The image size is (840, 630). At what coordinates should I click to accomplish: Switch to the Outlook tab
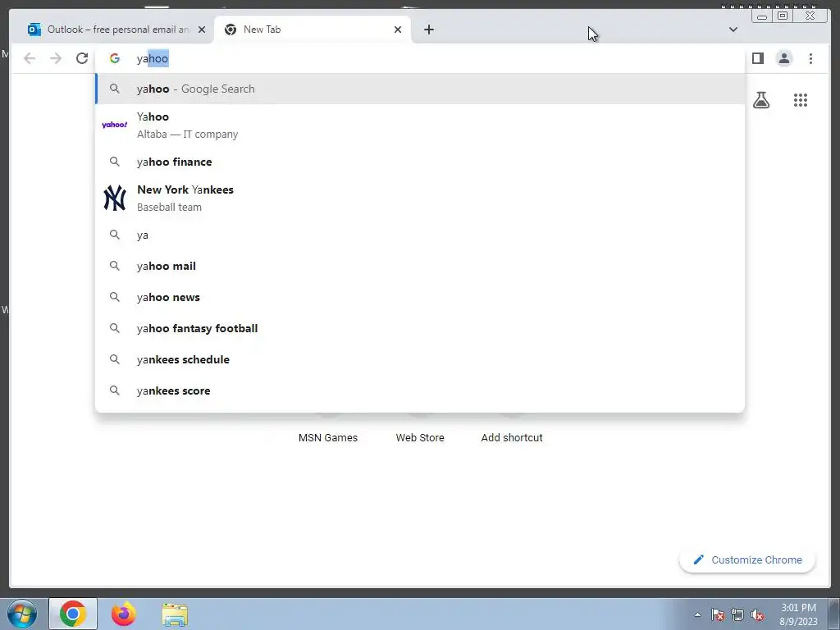click(x=116, y=30)
